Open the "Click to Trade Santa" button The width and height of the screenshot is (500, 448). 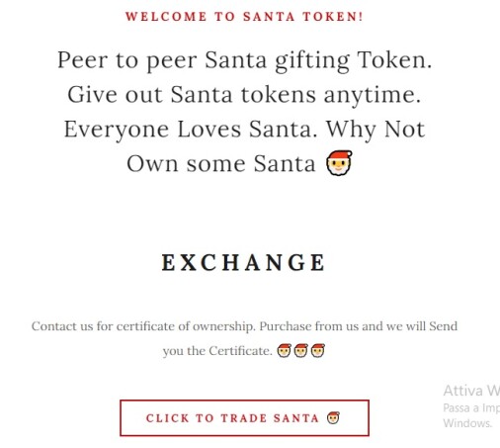(x=244, y=418)
